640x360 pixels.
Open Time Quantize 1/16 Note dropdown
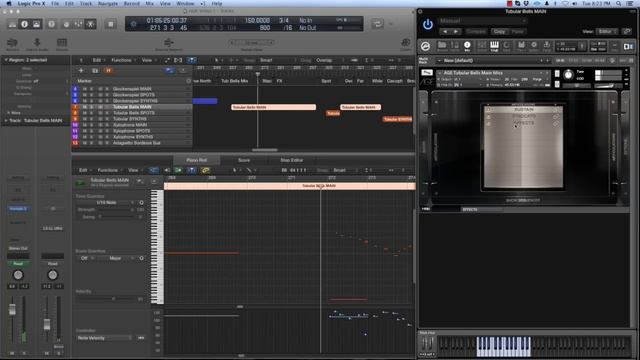(x=107, y=202)
